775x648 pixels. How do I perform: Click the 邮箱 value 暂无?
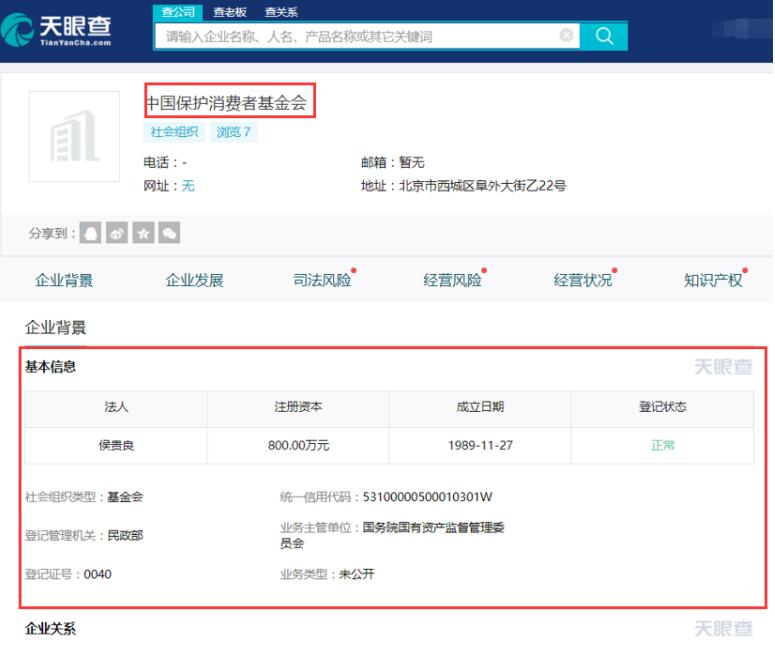412,163
